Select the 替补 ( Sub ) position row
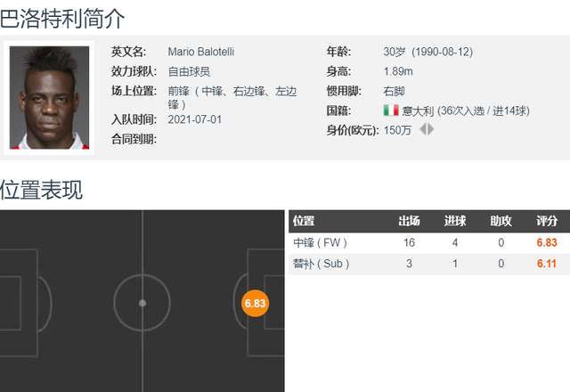570x392 pixels. pos(429,264)
